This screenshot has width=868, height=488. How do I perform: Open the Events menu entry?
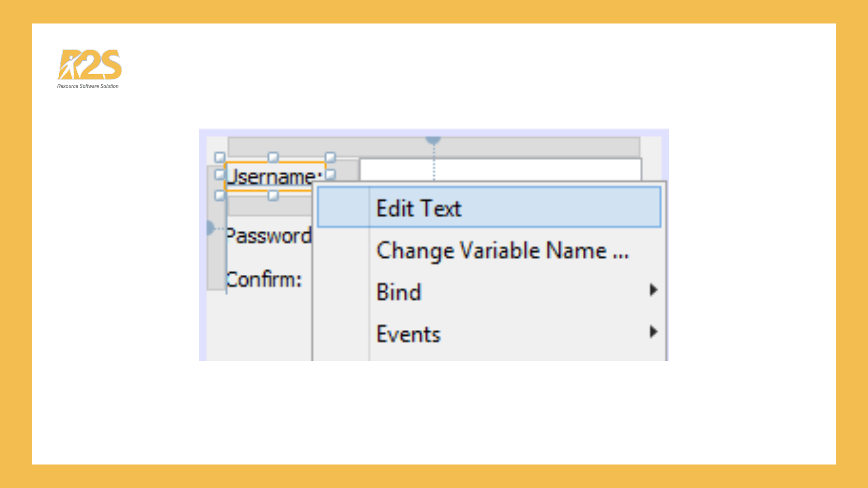[408, 334]
